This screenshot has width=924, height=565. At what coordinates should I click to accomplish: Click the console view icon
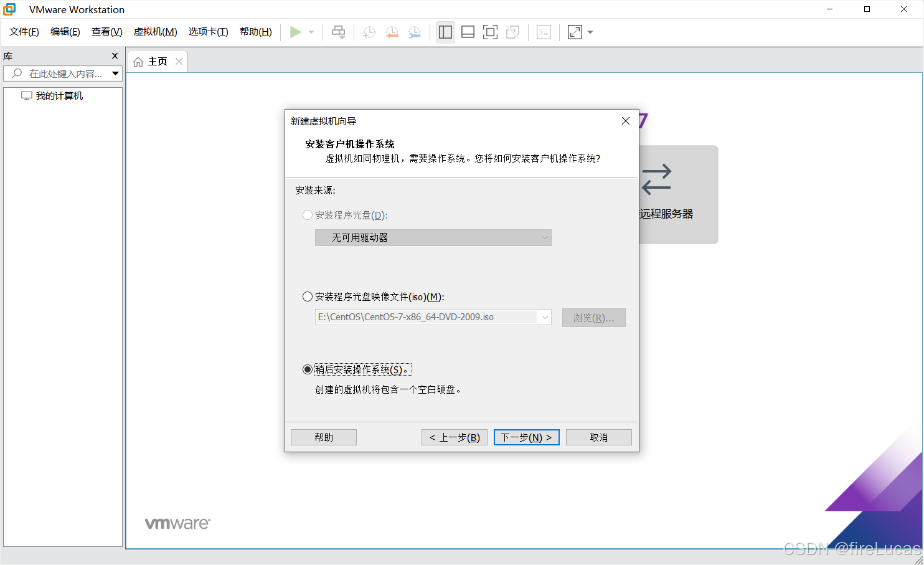click(544, 32)
